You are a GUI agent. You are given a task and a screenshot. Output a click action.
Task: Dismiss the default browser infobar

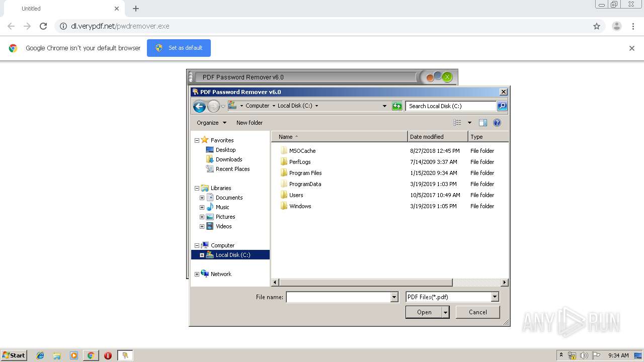[632, 48]
